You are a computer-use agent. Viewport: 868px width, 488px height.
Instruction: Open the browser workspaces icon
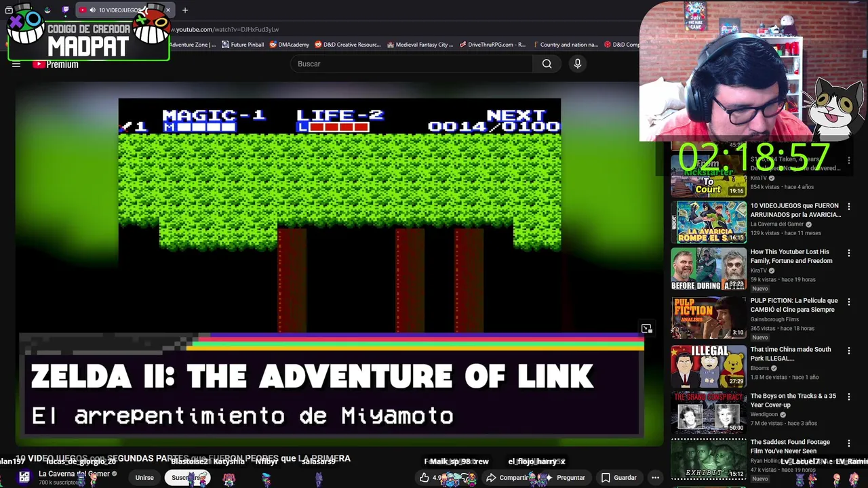click(9, 10)
